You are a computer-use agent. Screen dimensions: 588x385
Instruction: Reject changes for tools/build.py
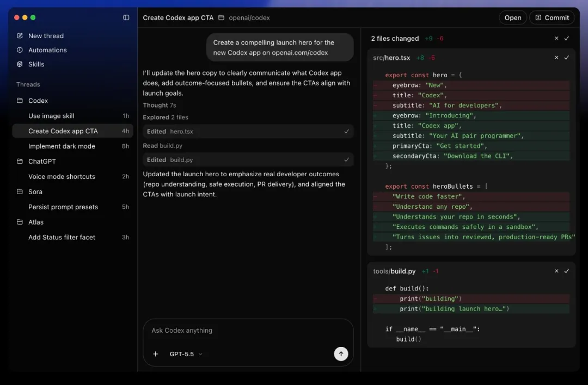(556, 271)
